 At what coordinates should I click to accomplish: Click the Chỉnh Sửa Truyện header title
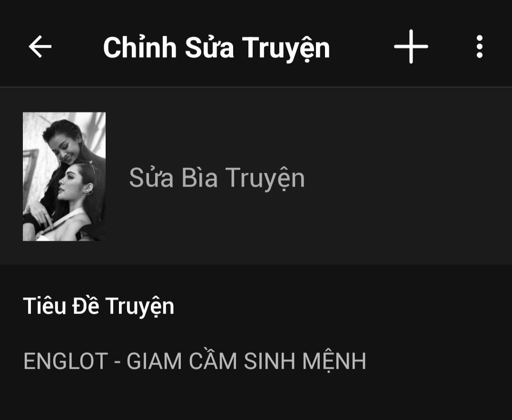217,48
